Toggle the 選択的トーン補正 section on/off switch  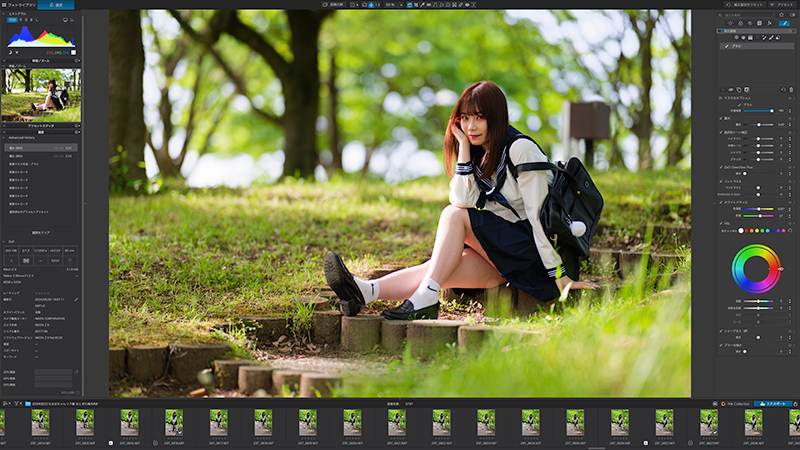790,132
